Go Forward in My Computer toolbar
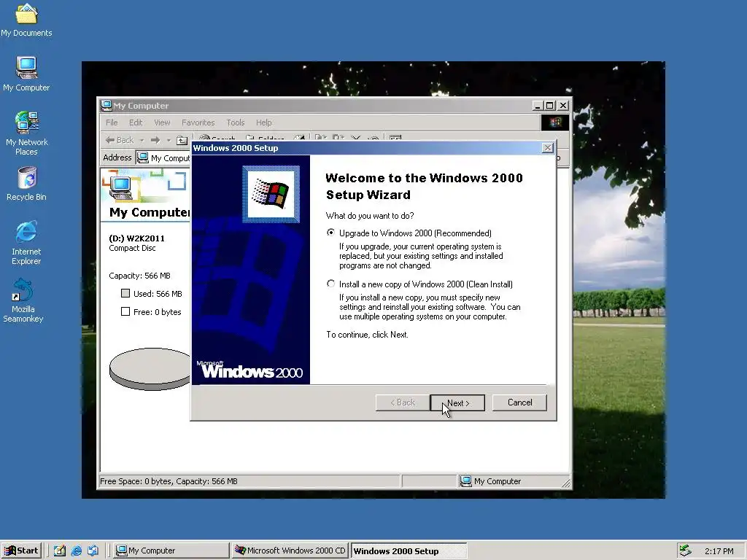747x560 pixels. tap(155, 140)
